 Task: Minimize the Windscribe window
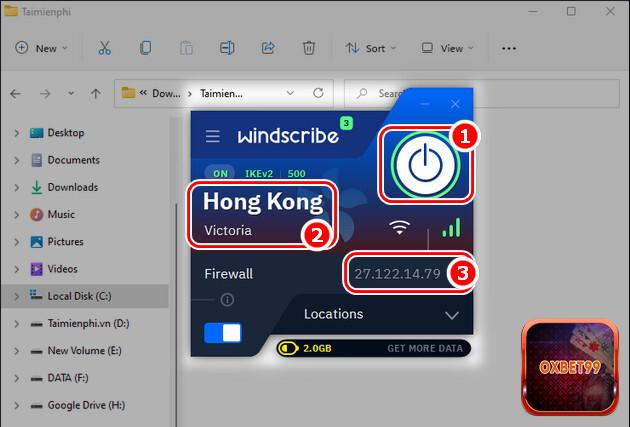pos(425,104)
